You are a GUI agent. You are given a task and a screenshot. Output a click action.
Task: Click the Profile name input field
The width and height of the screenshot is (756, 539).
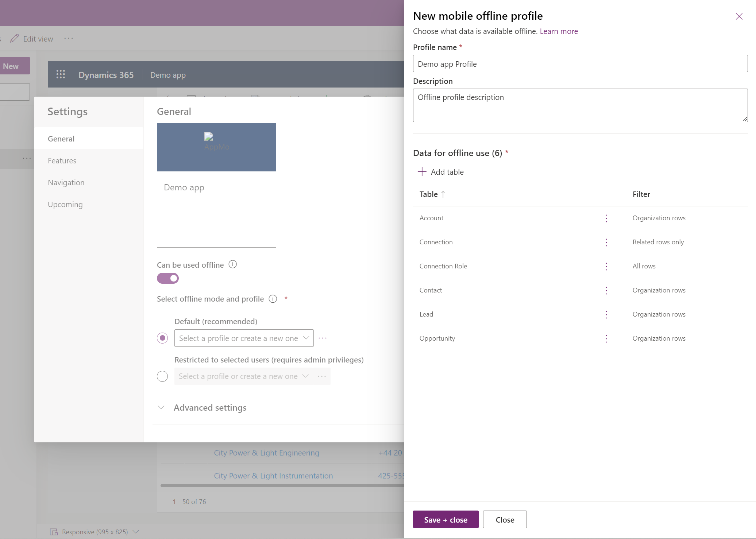click(580, 63)
